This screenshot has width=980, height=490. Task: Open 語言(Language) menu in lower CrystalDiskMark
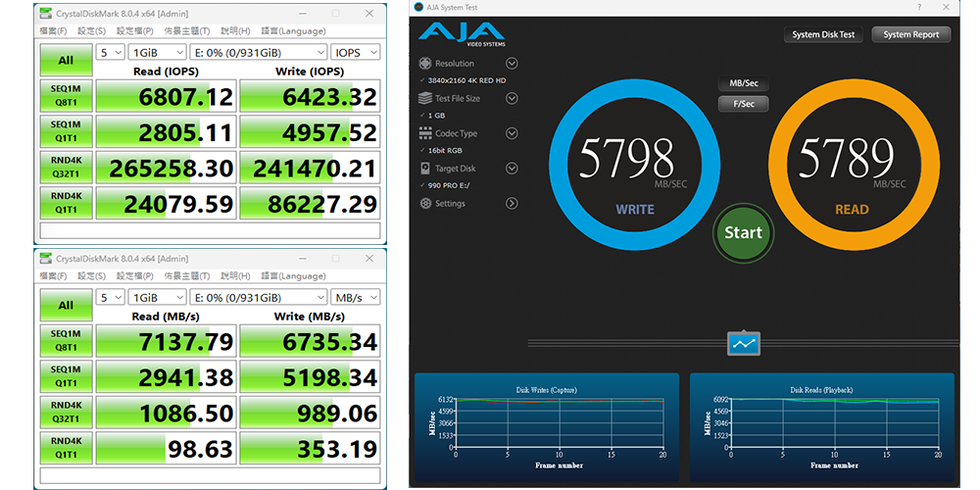[293, 276]
